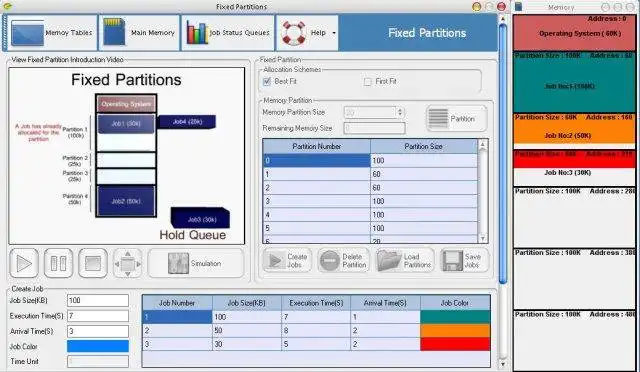Click the Execution Time(S) column header
Image resolution: width=640 pixels, height=372 pixels.
[x=316, y=303]
